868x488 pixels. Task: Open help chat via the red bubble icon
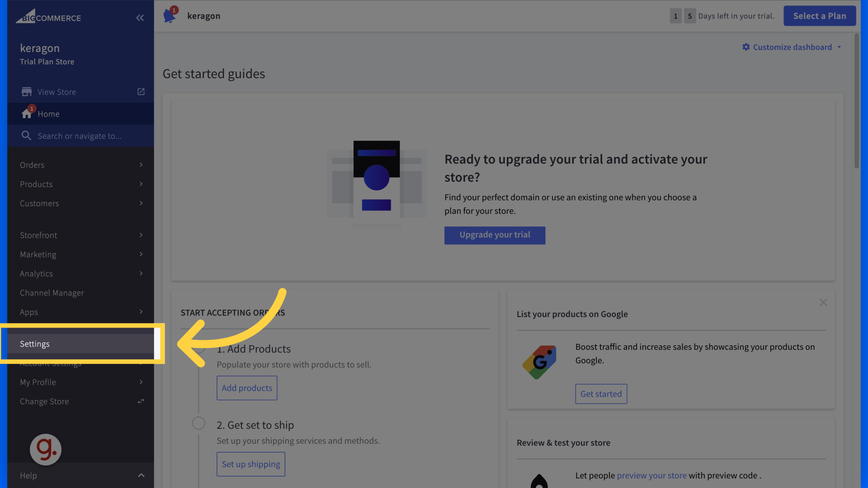coord(45,449)
